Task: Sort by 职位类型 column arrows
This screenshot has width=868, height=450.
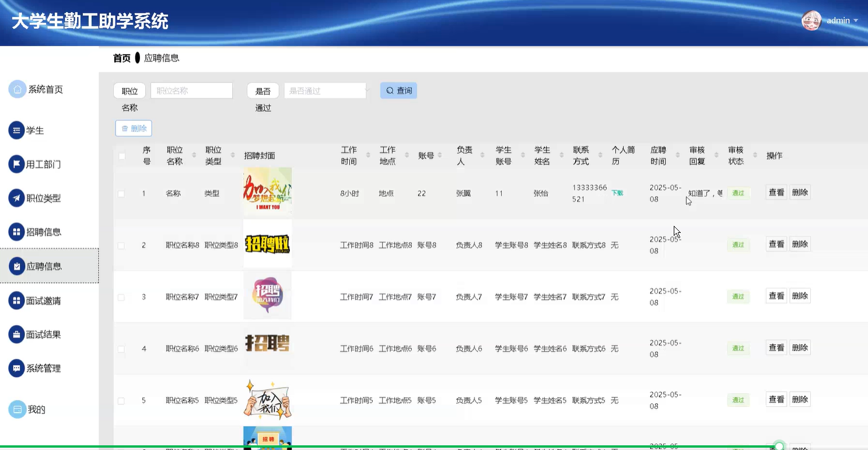Action: (x=233, y=155)
